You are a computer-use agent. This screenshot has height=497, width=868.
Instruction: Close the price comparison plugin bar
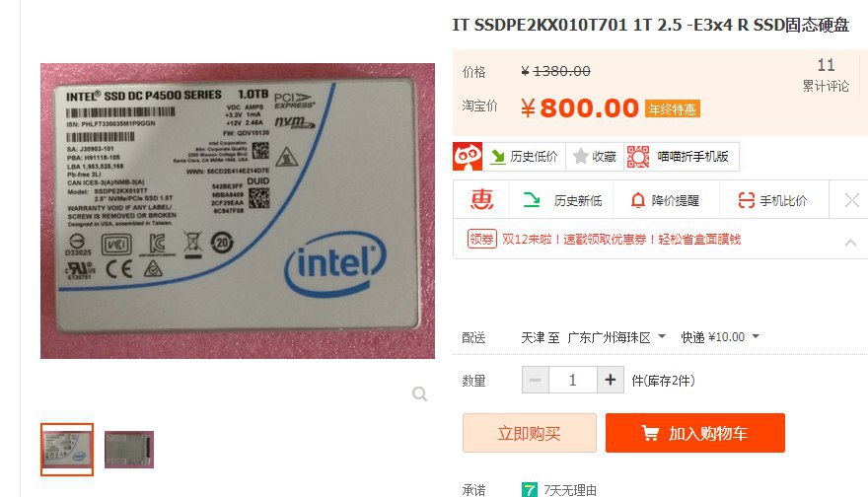[x=851, y=200]
